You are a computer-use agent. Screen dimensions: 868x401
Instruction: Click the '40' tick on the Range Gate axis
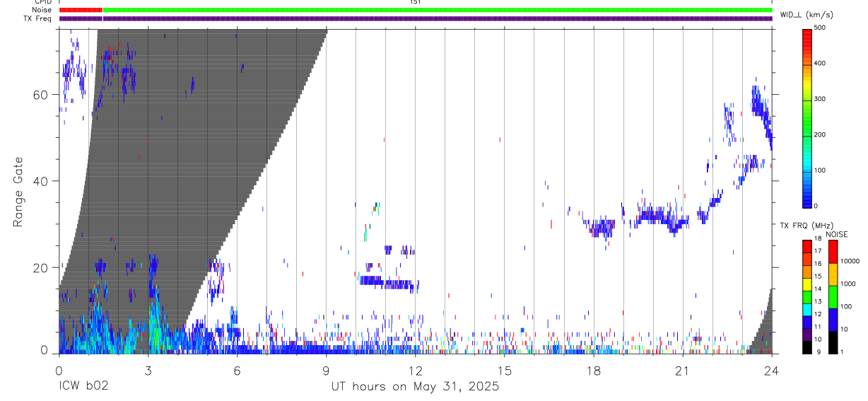point(41,181)
